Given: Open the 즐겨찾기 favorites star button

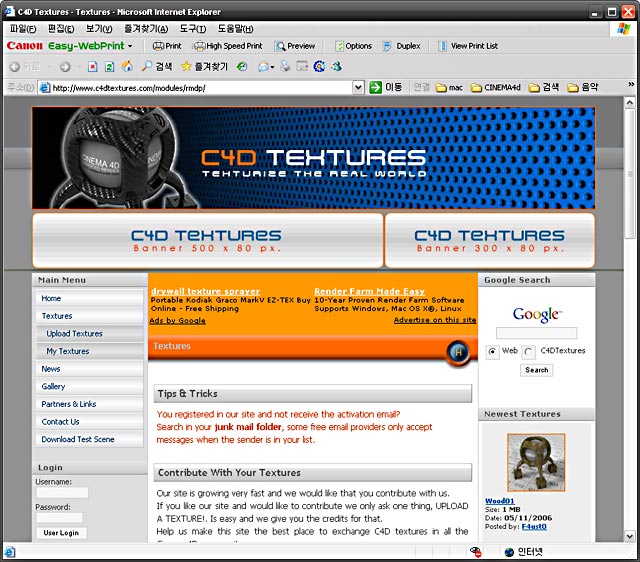Looking at the screenshot, I should (x=204, y=67).
